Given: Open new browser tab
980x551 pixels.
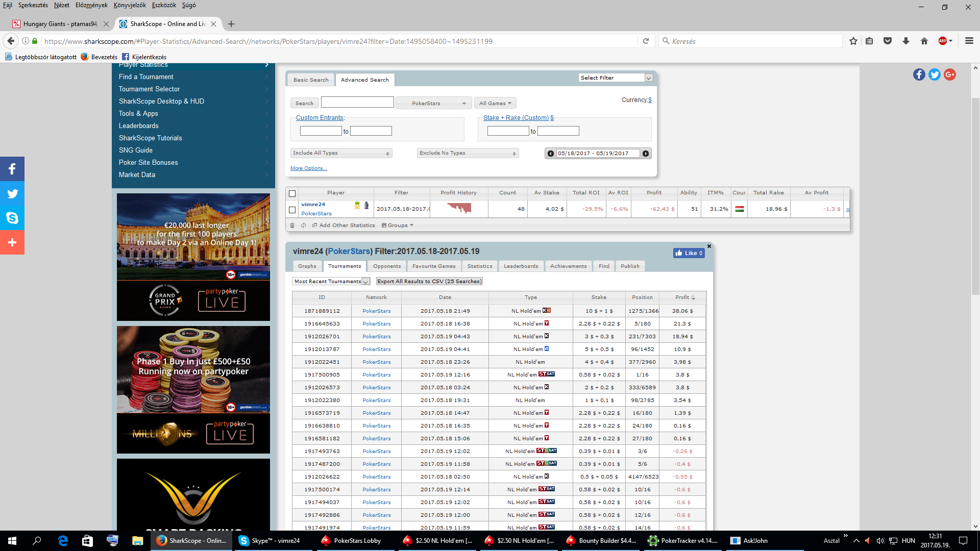Looking at the screenshot, I should coord(231,24).
